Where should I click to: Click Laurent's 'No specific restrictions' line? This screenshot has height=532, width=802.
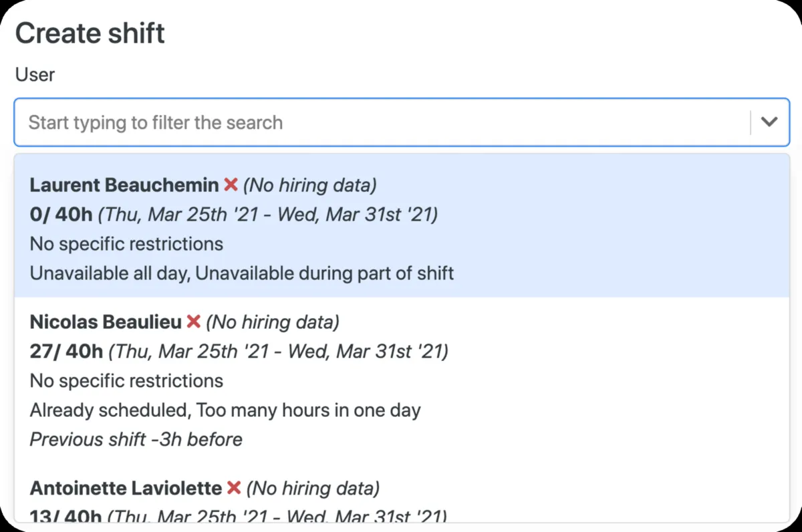coord(126,243)
